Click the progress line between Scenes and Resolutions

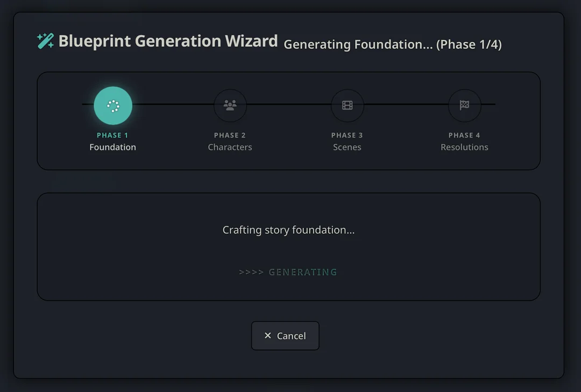click(406, 104)
